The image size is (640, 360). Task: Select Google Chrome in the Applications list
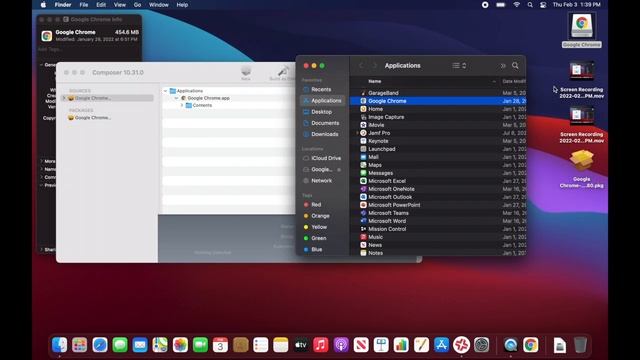click(438, 101)
